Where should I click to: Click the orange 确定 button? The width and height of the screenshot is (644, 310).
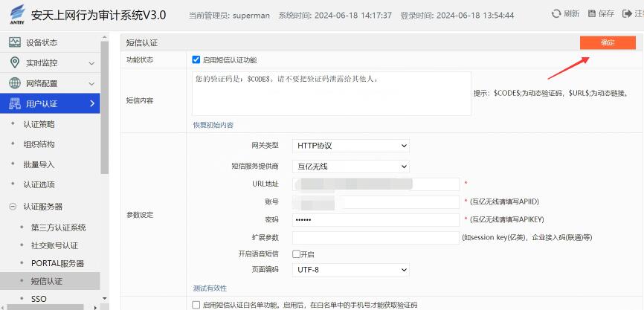pyautogui.click(x=608, y=43)
